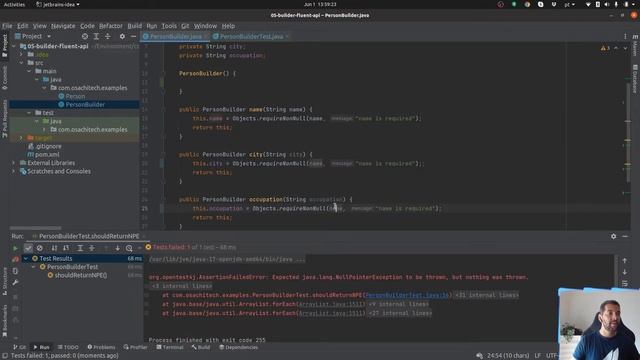The height and width of the screenshot is (360, 640).
Task: Toggle soft-wrap in console output
Action: coord(625,283)
